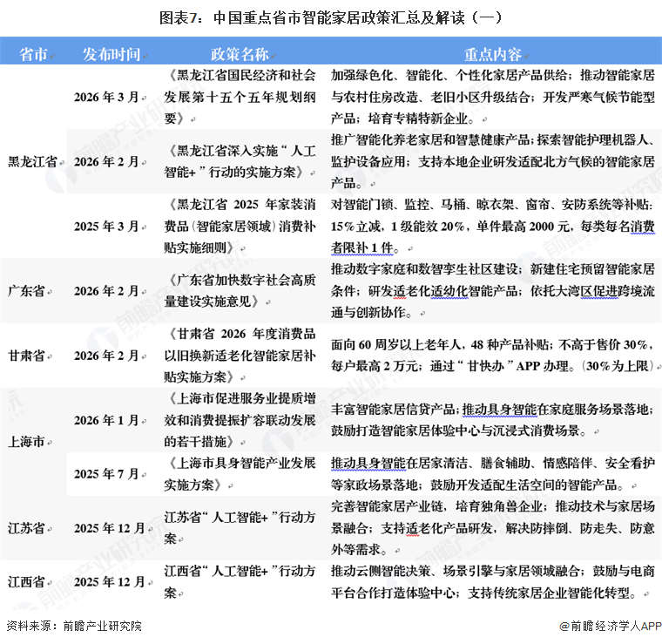The width and height of the screenshot is (662, 644).
Task: Click policy 上海市具身智能产业发展实施方案
Action: click(x=240, y=474)
